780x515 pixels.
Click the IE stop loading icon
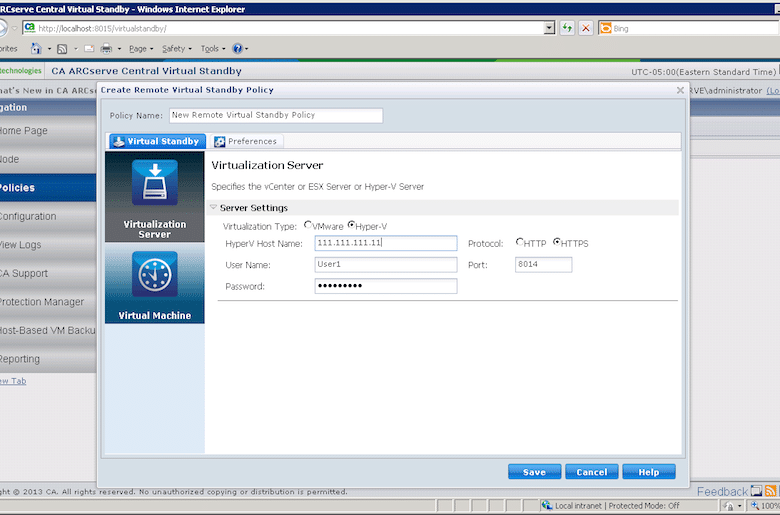click(586, 28)
